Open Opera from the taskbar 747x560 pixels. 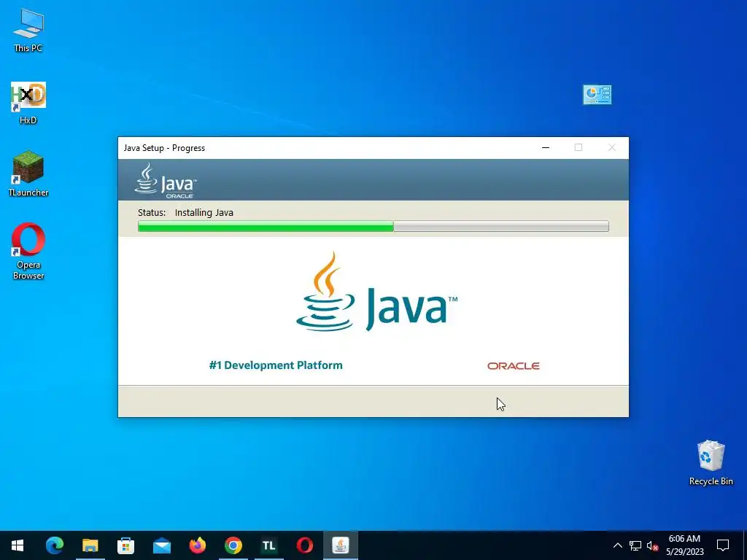tap(304, 545)
